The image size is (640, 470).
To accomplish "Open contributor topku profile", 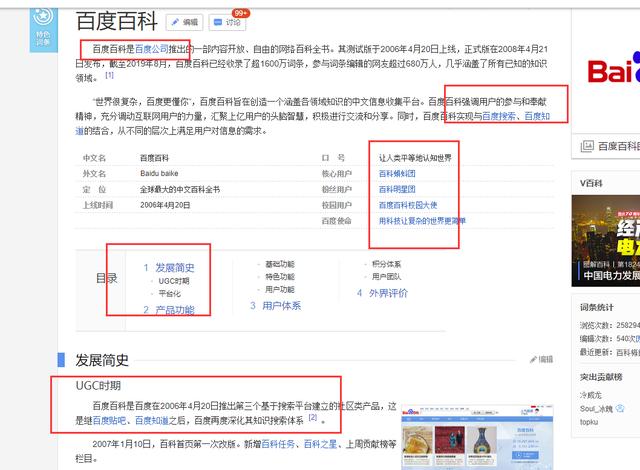I will [x=589, y=422].
